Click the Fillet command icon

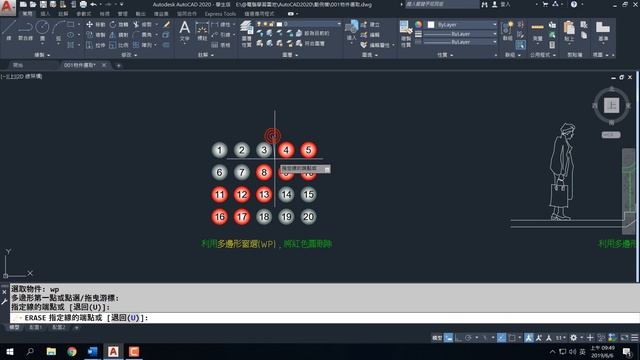click(136, 35)
